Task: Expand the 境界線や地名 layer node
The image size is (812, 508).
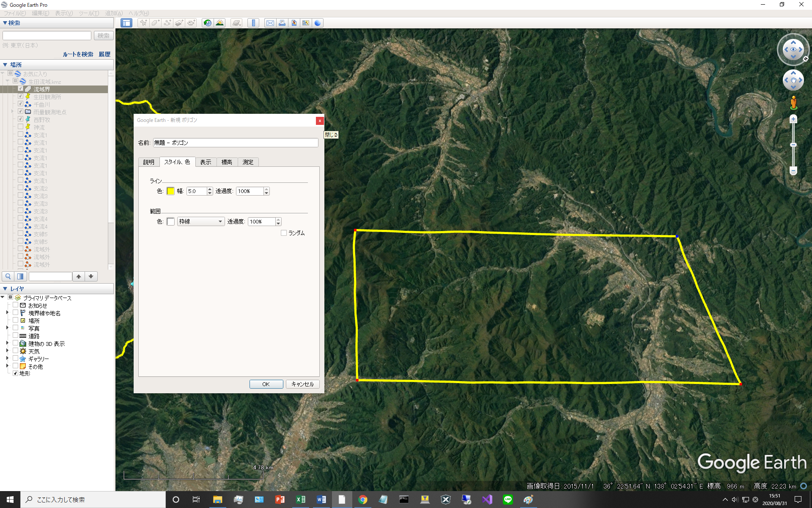Action: coord(7,313)
